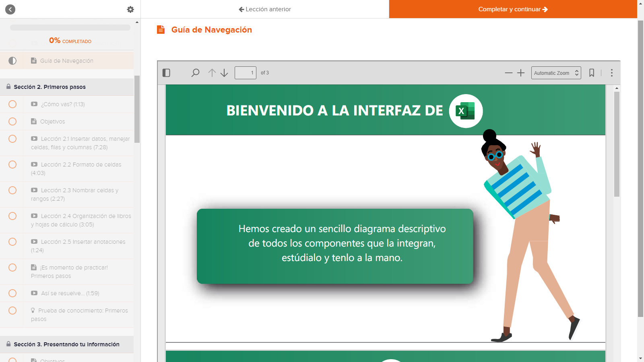The image size is (644, 362).
Task: Mark Lección 2.1 completion circle
Action: (12, 139)
